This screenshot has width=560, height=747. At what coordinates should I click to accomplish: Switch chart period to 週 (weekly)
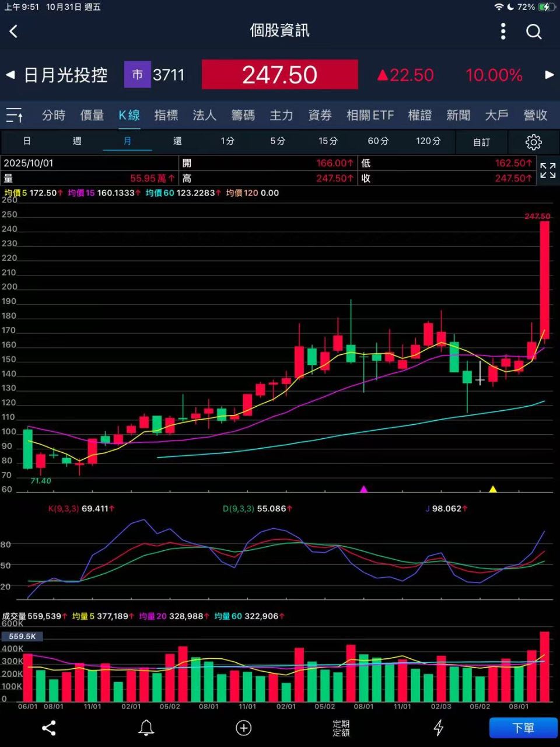click(77, 141)
